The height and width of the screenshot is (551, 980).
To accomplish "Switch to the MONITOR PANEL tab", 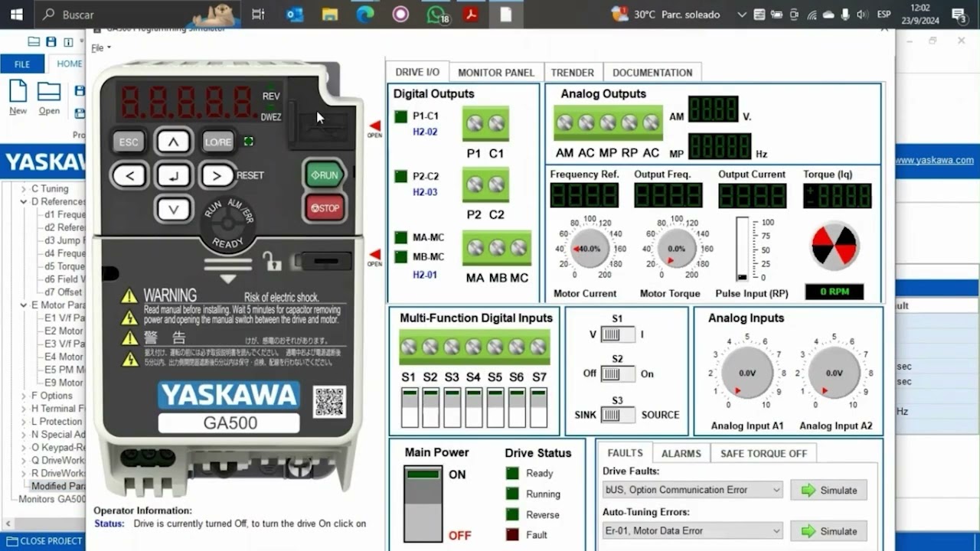I will [x=496, y=73].
